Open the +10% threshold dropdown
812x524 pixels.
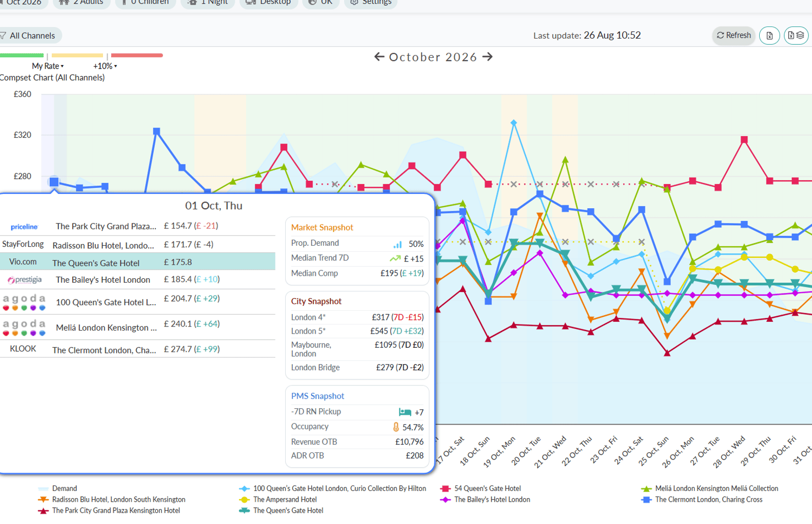[x=105, y=66]
